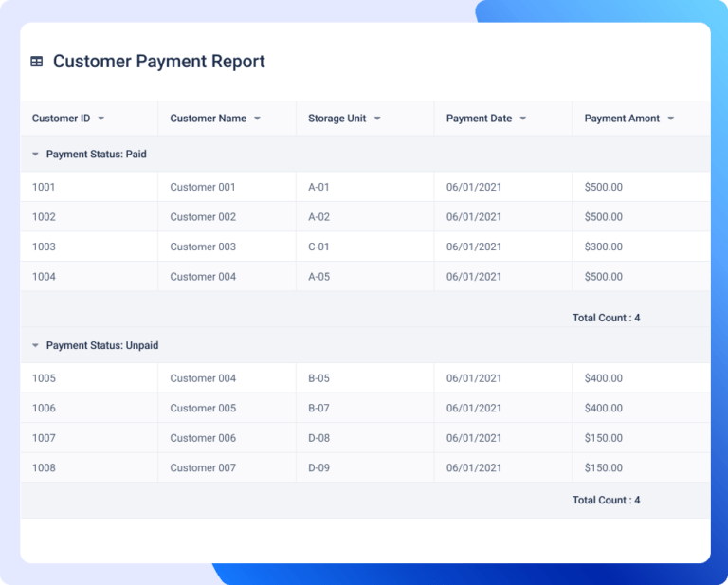
Task: Open the Payment Amont column dropdown arrow
Action: (671, 119)
